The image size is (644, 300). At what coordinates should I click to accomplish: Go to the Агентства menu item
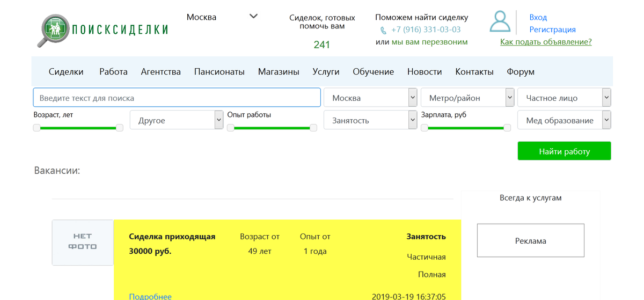pos(160,71)
